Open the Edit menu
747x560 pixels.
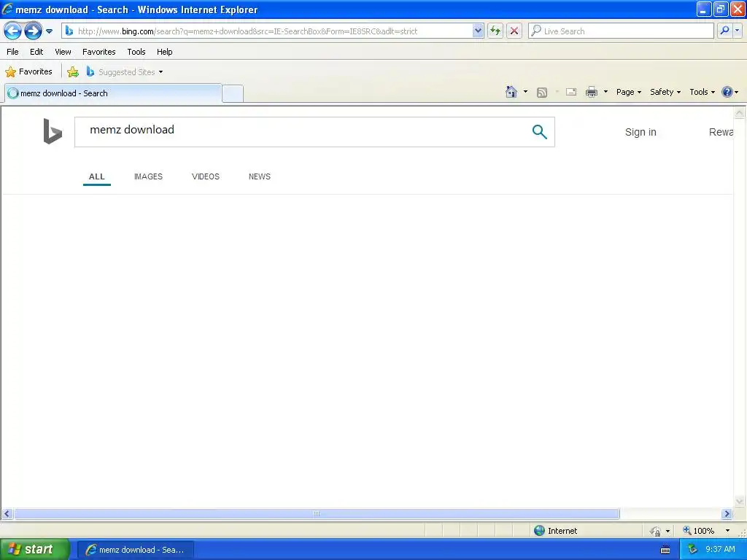pos(36,52)
